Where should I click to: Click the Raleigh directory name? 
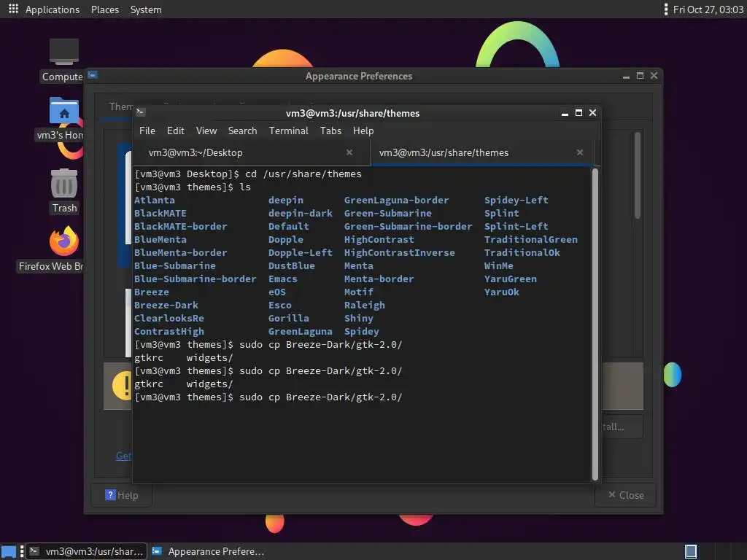coord(365,306)
